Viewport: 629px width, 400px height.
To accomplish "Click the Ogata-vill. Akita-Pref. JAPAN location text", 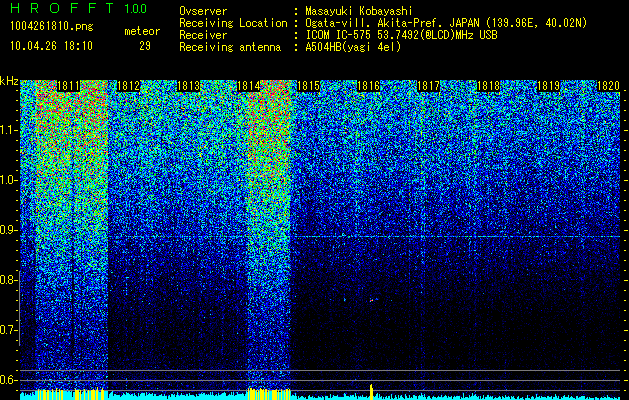I will [446, 23].
